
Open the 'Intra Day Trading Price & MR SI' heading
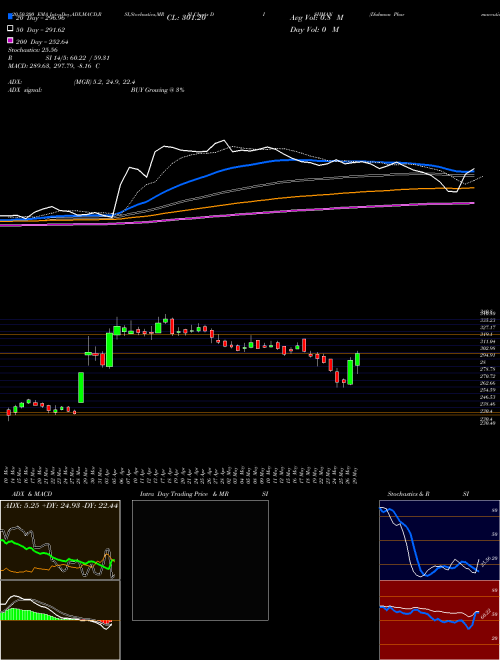pos(204,494)
